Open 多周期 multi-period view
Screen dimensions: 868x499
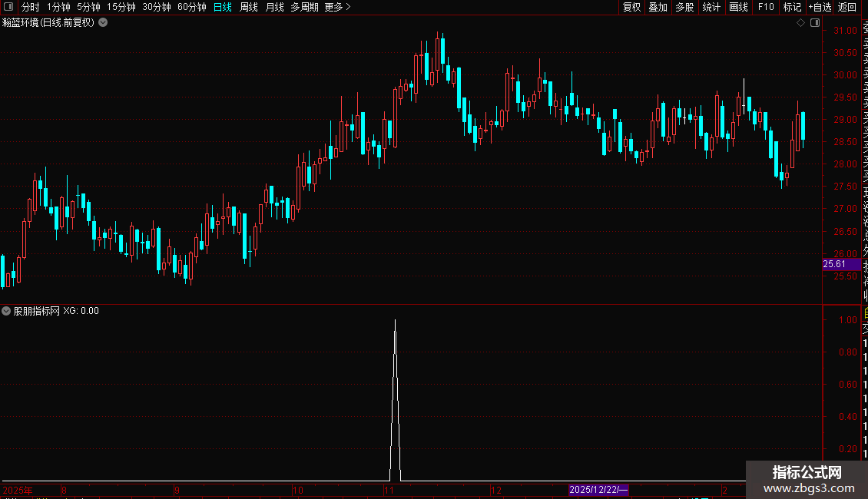[x=304, y=7]
